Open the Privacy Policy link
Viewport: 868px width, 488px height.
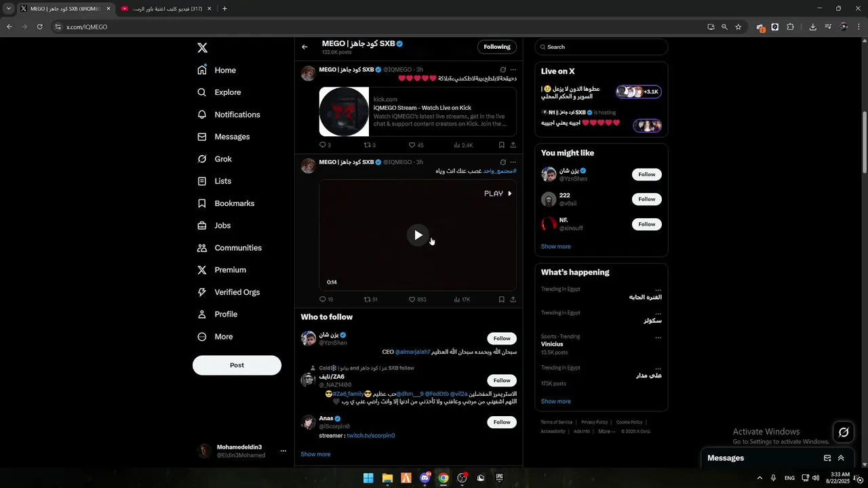click(x=595, y=422)
